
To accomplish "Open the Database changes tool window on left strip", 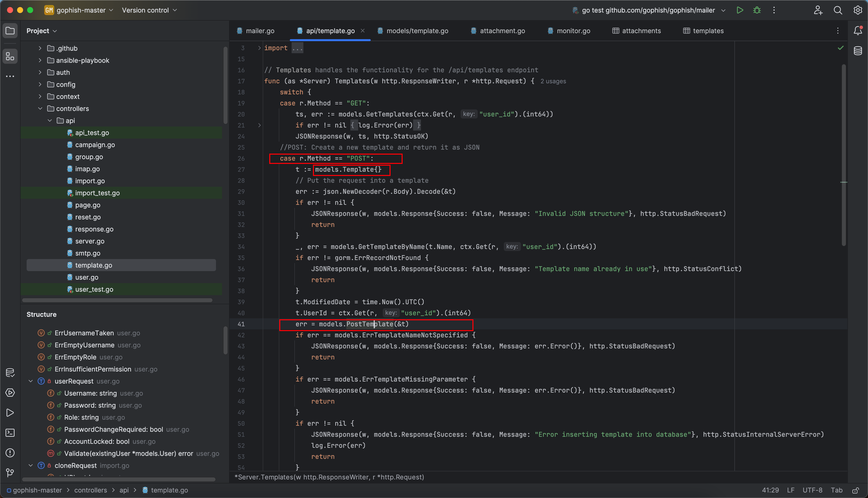I will (10, 372).
